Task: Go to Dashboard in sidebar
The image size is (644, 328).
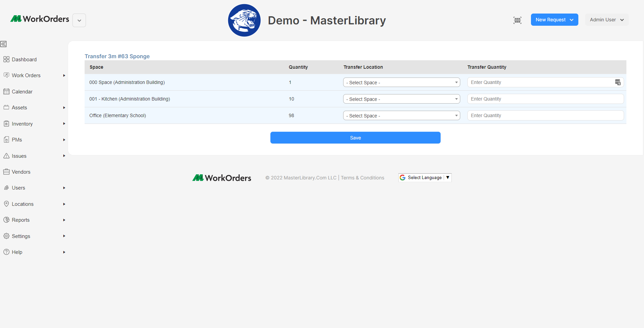Action: (24, 59)
